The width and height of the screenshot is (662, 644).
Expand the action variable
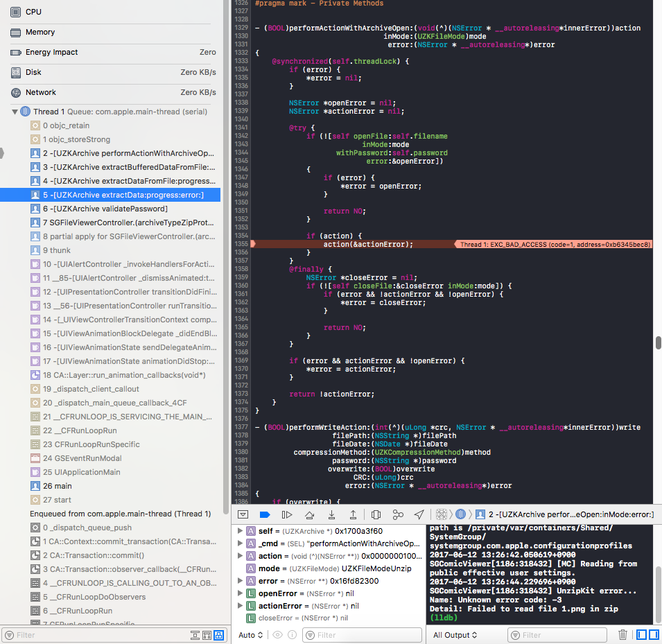(x=240, y=556)
